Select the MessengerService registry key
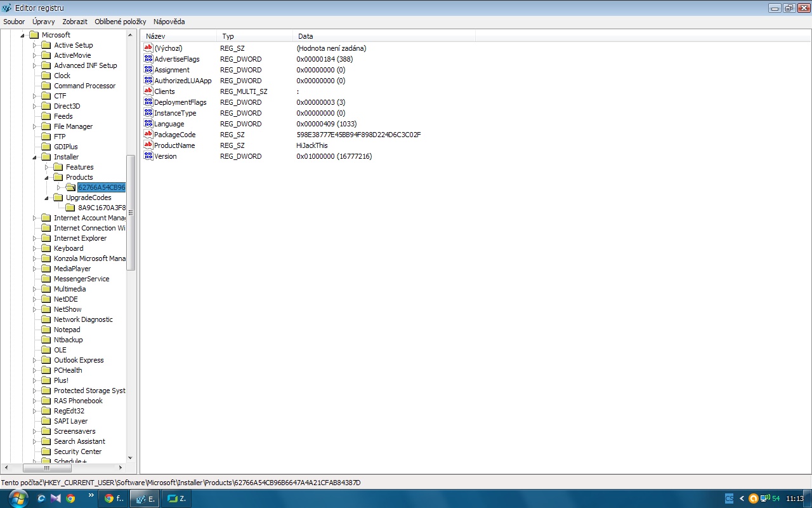This screenshot has width=812, height=508. [81, 279]
